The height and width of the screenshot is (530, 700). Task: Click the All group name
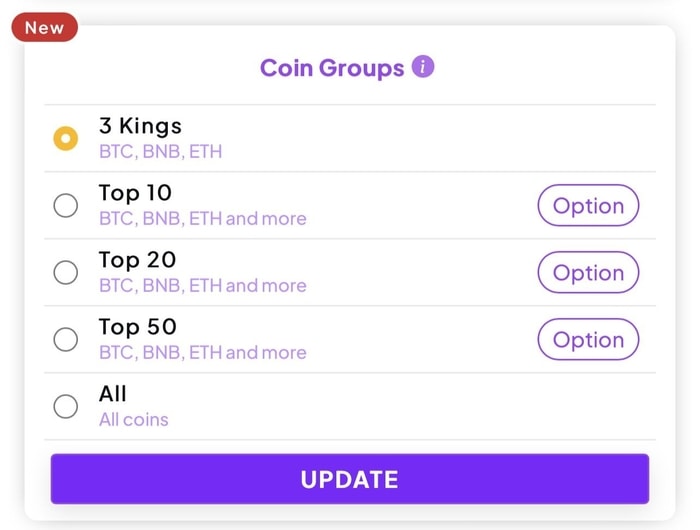coord(113,394)
